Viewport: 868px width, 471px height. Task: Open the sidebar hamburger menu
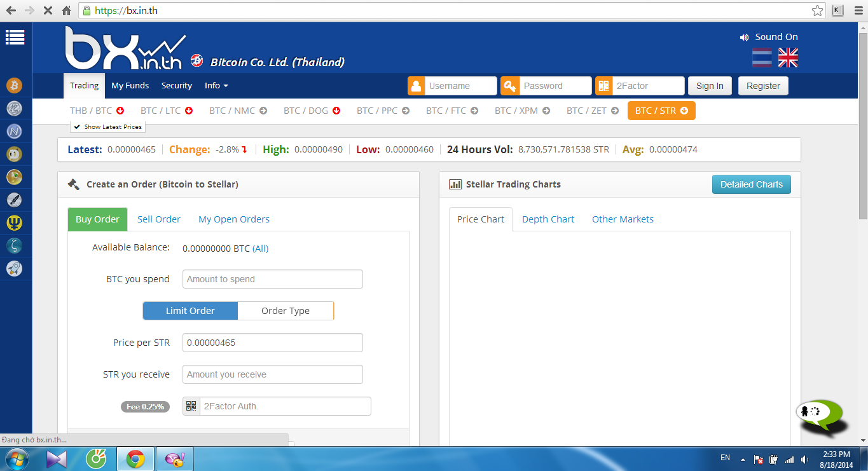[15, 37]
